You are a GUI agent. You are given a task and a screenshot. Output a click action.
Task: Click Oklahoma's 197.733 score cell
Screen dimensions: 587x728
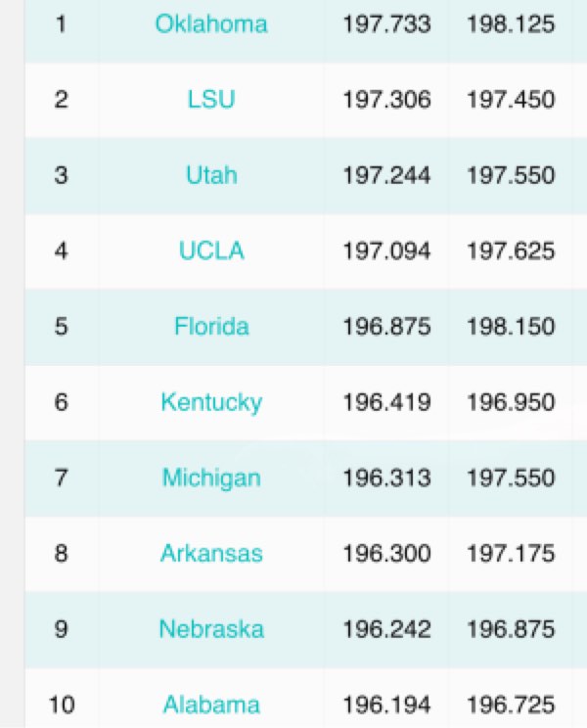pos(386,23)
